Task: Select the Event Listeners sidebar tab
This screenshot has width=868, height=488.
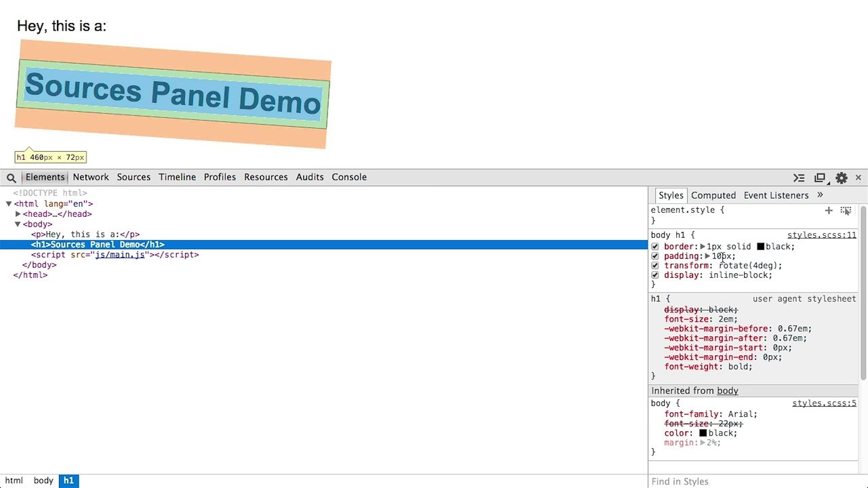Action: point(776,195)
